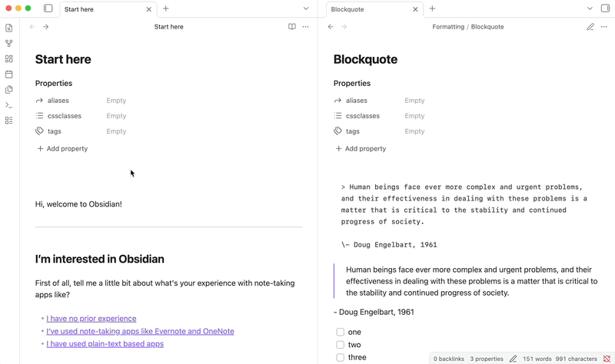Toggle the right sidebar
615x364 pixels.
605,8
